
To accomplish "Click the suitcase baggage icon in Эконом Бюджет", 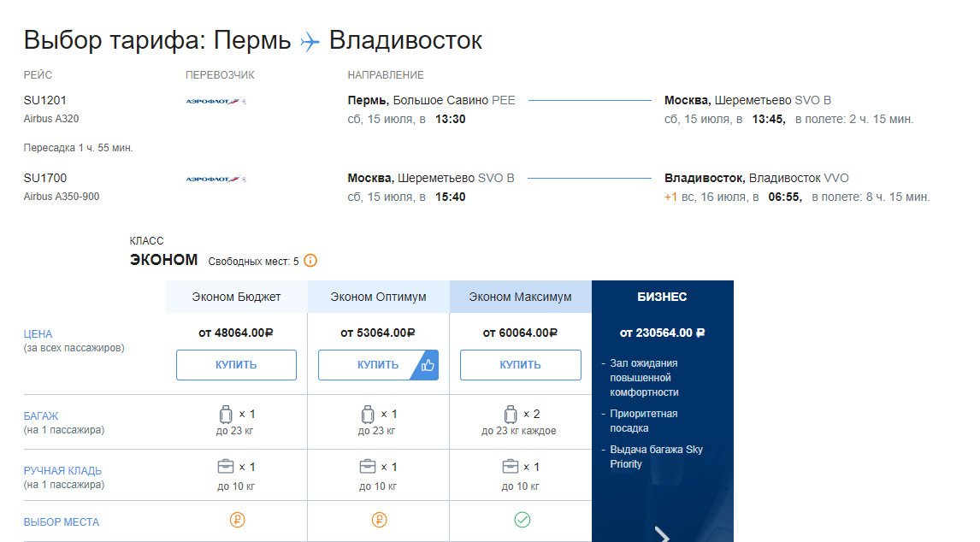I will tap(226, 415).
